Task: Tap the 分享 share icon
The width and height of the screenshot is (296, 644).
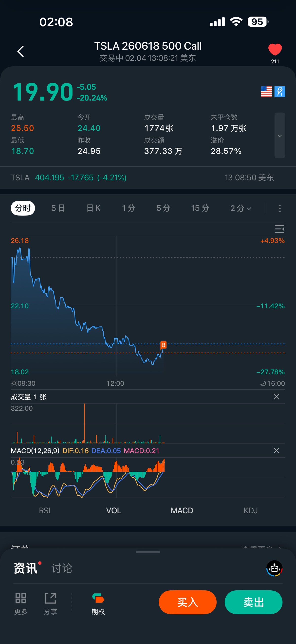Action: (51, 599)
